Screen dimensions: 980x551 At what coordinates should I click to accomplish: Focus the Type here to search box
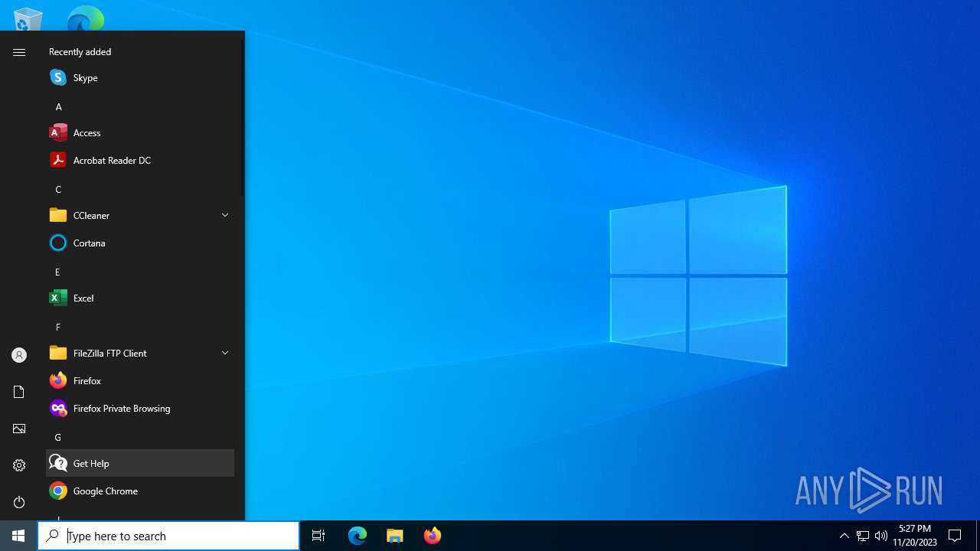click(168, 536)
